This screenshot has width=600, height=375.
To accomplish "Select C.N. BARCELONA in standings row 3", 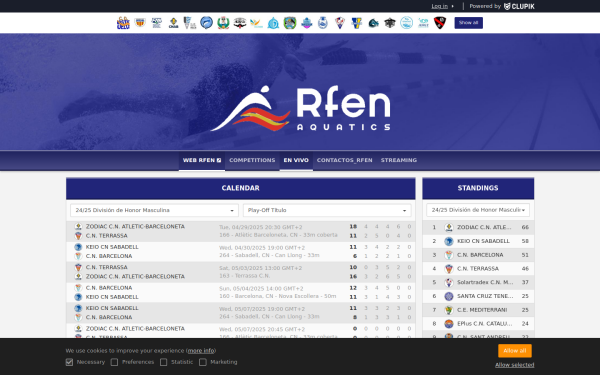I will point(480,255).
